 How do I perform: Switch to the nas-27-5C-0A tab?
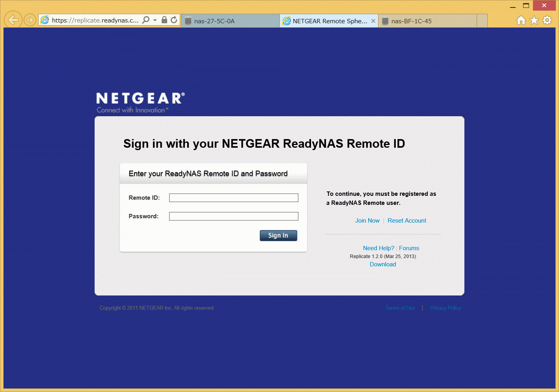pyautogui.click(x=230, y=21)
